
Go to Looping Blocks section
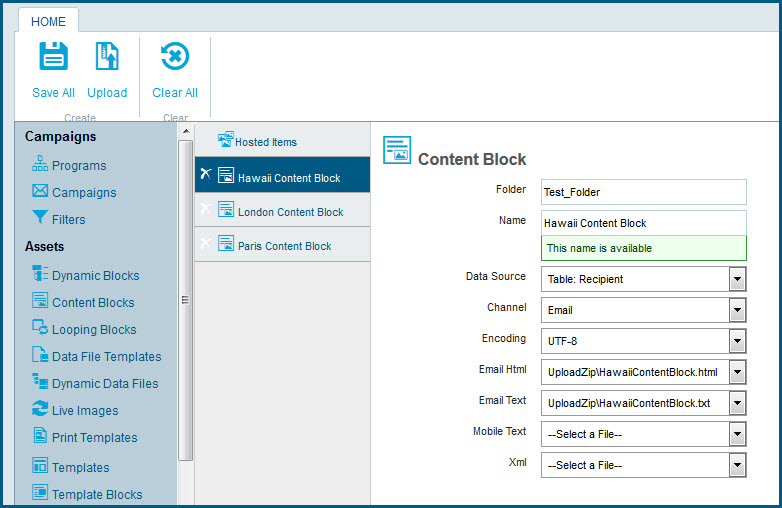(x=93, y=330)
